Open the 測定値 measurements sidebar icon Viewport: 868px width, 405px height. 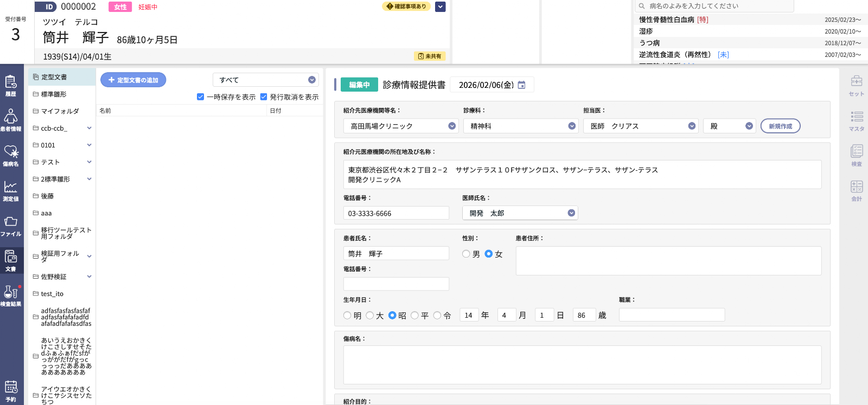point(11,191)
